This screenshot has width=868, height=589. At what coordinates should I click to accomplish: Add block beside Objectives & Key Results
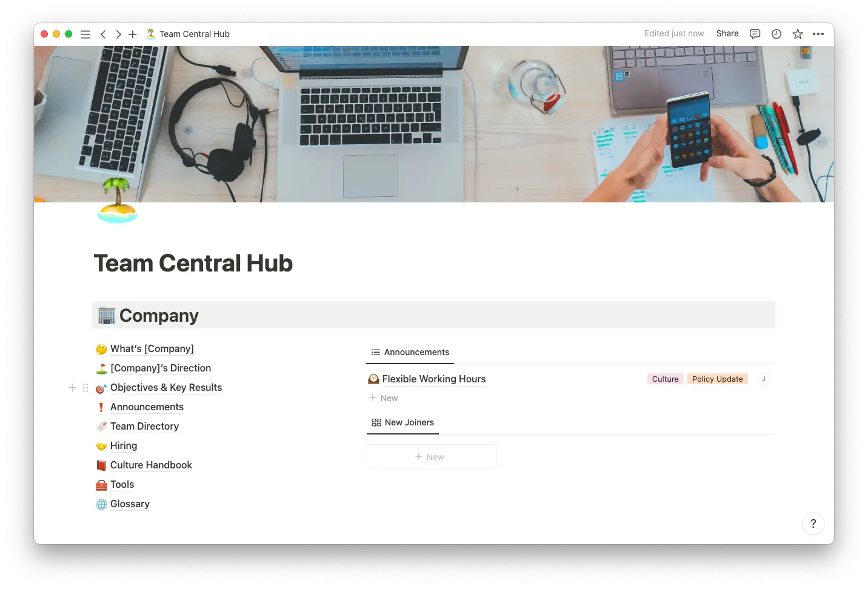click(73, 388)
